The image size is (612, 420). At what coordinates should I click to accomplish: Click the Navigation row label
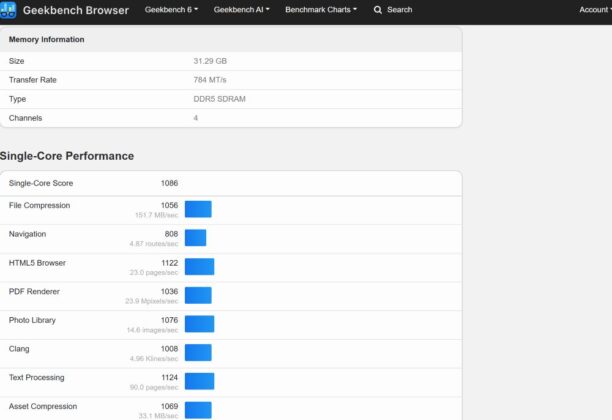click(27, 234)
